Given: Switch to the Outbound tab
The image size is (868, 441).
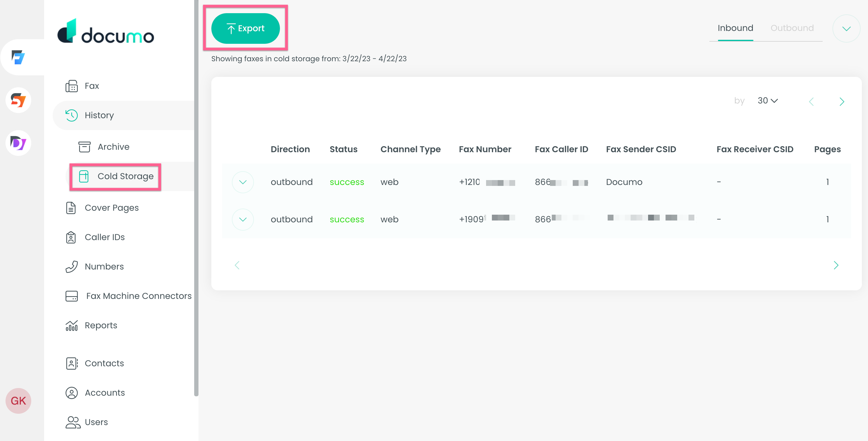Looking at the screenshot, I should (x=792, y=28).
